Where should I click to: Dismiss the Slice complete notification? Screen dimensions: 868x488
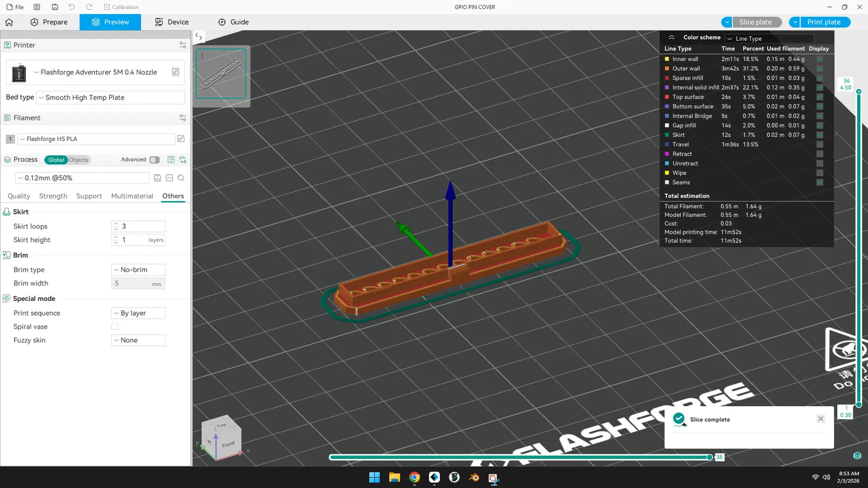tap(821, 419)
